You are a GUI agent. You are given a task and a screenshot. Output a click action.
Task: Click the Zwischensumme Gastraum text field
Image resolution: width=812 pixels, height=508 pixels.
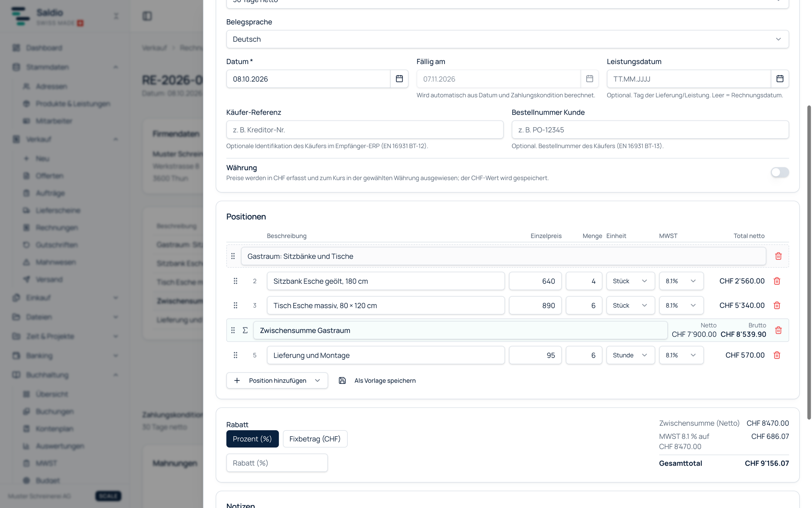(460, 330)
